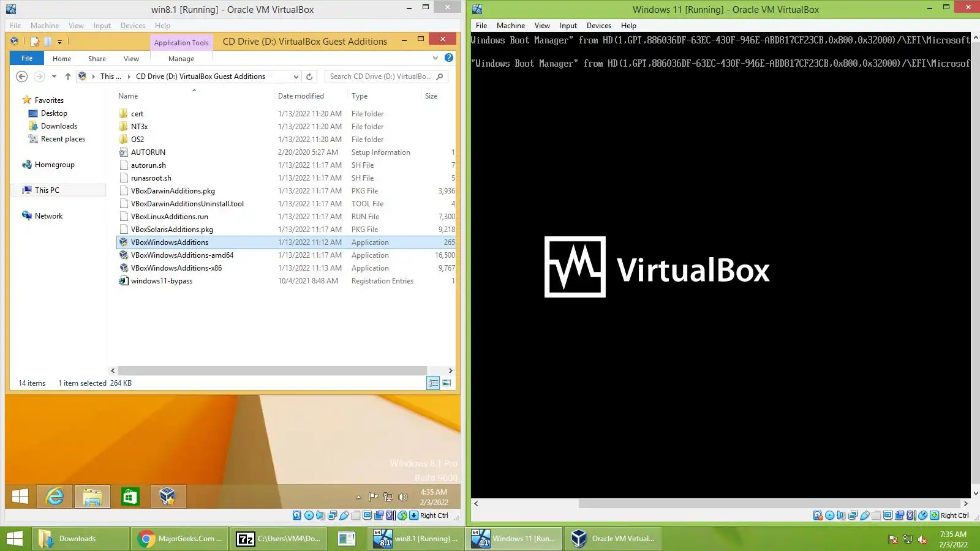Select Homegroup in navigation pane

(54, 165)
